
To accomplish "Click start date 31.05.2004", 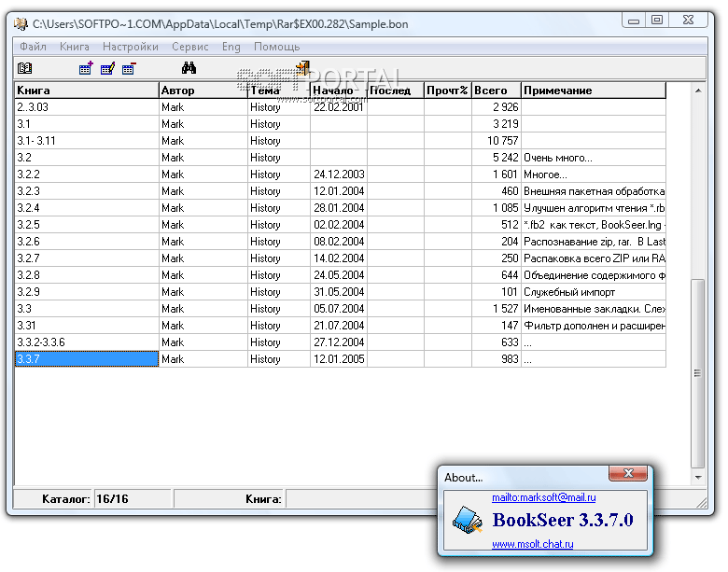I will pos(339,292).
